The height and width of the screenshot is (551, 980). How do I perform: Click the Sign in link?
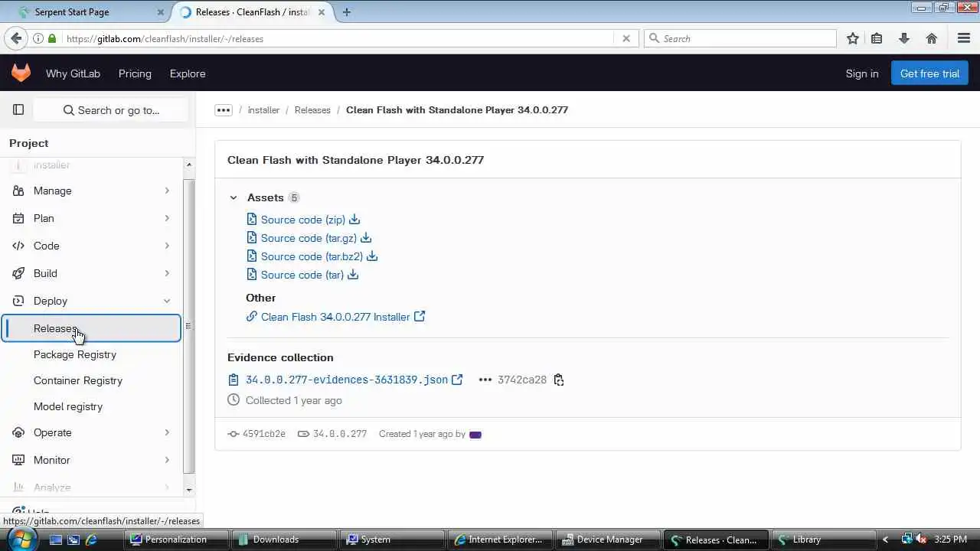[862, 73]
